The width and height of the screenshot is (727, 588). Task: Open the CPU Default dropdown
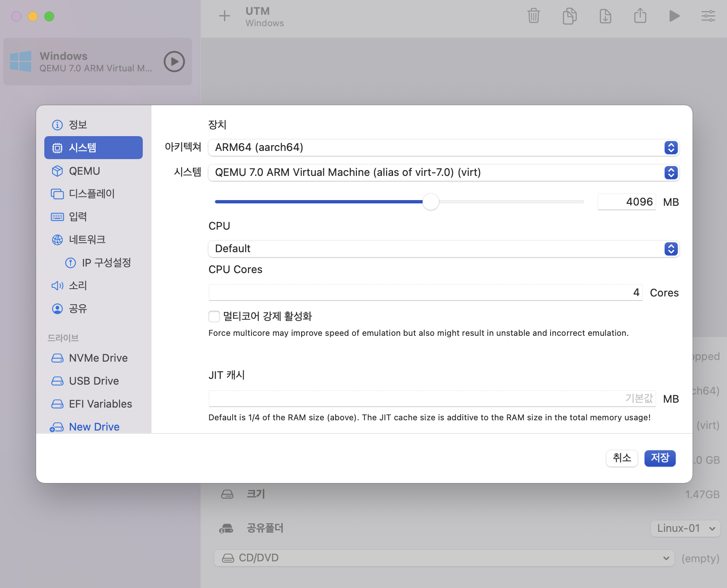pyautogui.click(x=444, y=249)
